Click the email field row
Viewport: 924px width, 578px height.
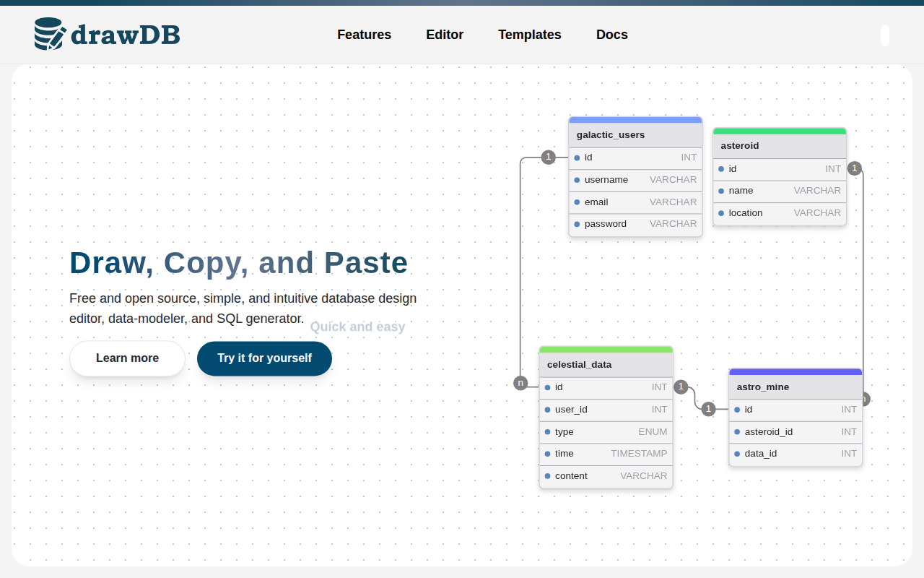[635, 202]
